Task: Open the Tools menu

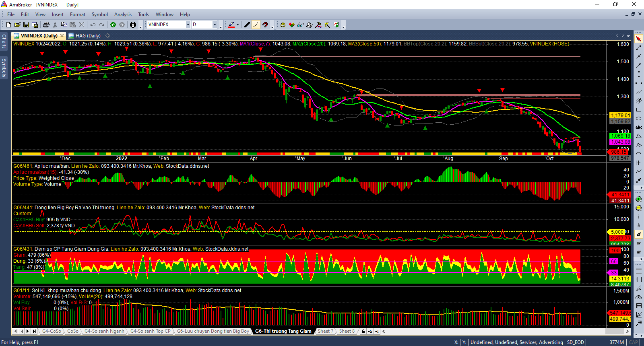Action: 143,14
